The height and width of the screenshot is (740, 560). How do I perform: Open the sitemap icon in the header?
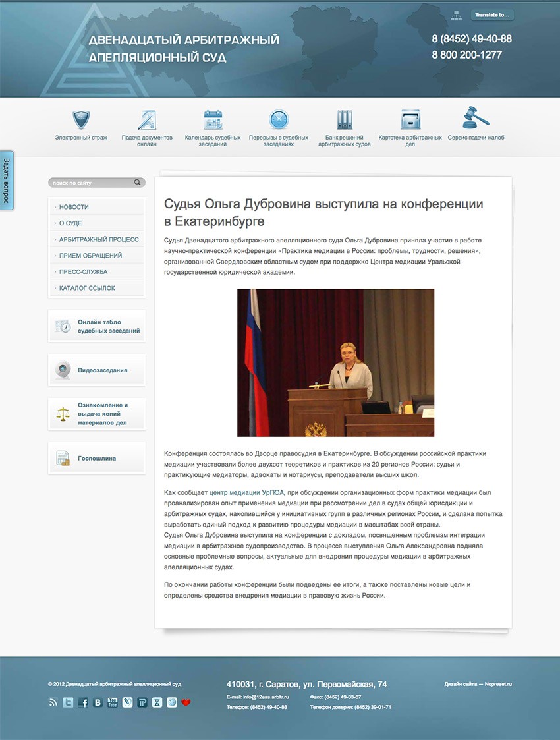point(457,14)
